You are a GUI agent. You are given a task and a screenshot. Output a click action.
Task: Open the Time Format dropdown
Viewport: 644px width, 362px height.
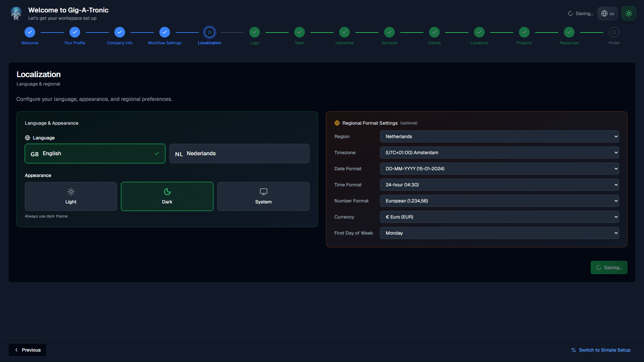(x=499, y=185)
